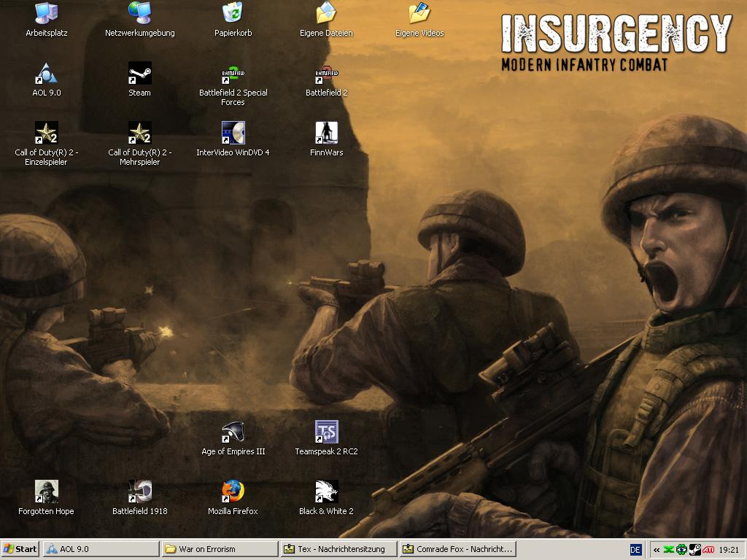Image resolution: width=747 pixels, height=560 pixels.
Task: Click the green X tray icon
Action: 669,550
